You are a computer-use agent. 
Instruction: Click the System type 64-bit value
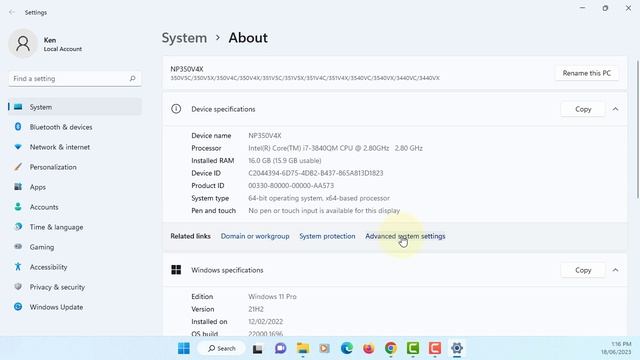pyautogui.click(x=319, y=198)
